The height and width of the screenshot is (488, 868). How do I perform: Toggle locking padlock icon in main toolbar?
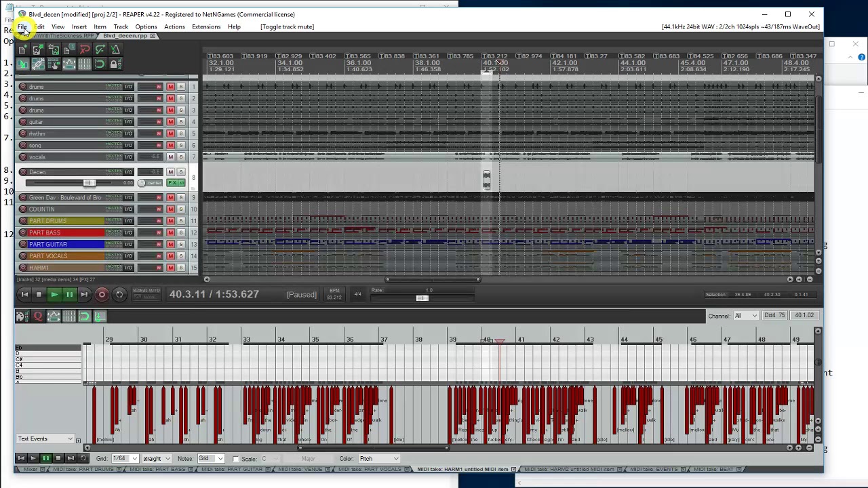point(115,64)
